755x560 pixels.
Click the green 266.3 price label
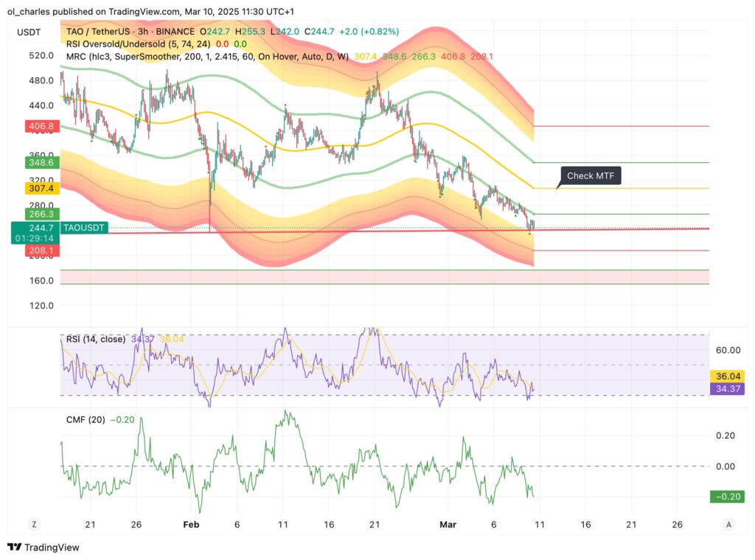[x=41, y=214]
